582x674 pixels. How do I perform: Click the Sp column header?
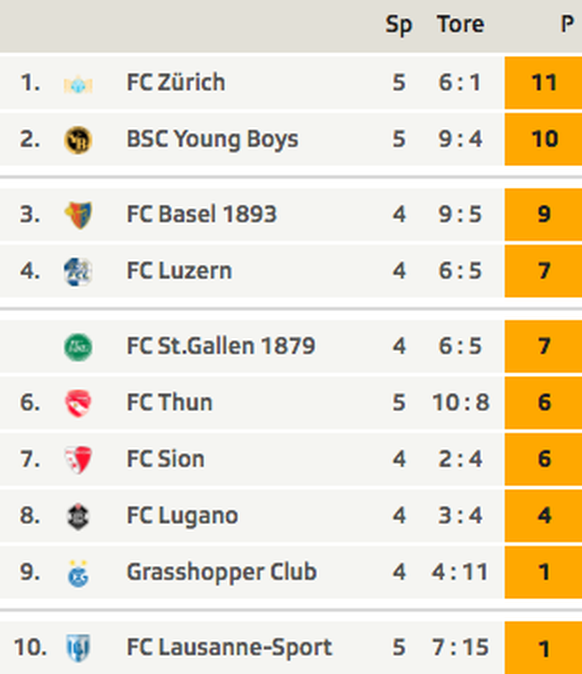tap(399, 25)
